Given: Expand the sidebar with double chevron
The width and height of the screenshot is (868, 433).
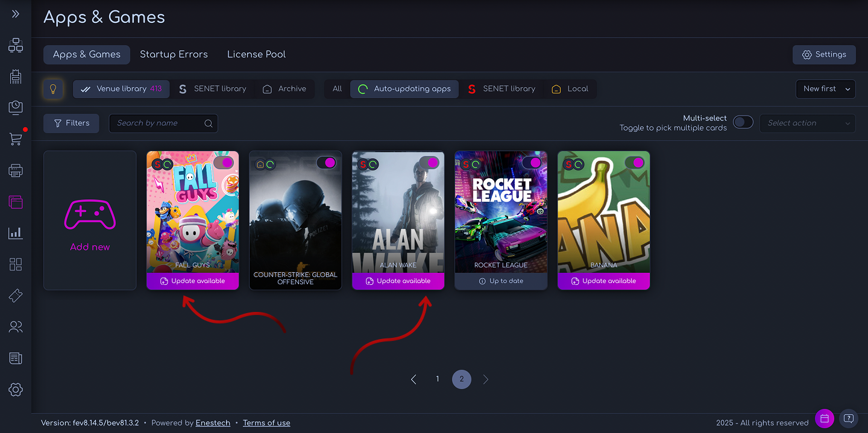Looking at the screenshot, I should click(16, 14).
